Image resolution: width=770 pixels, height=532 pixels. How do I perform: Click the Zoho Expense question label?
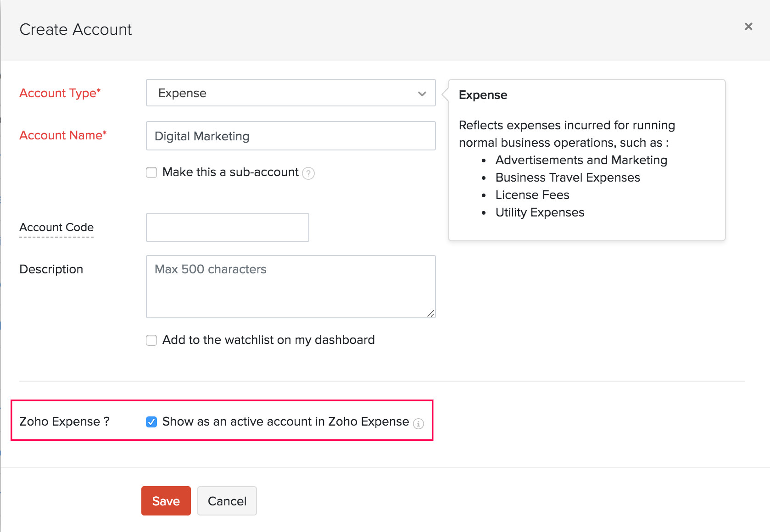[x=64, y=421]
